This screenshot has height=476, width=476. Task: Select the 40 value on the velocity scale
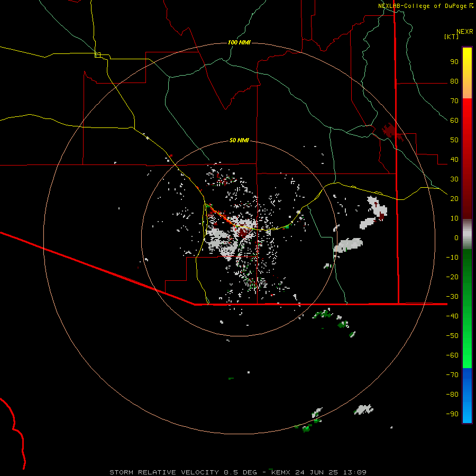[454, 160]
